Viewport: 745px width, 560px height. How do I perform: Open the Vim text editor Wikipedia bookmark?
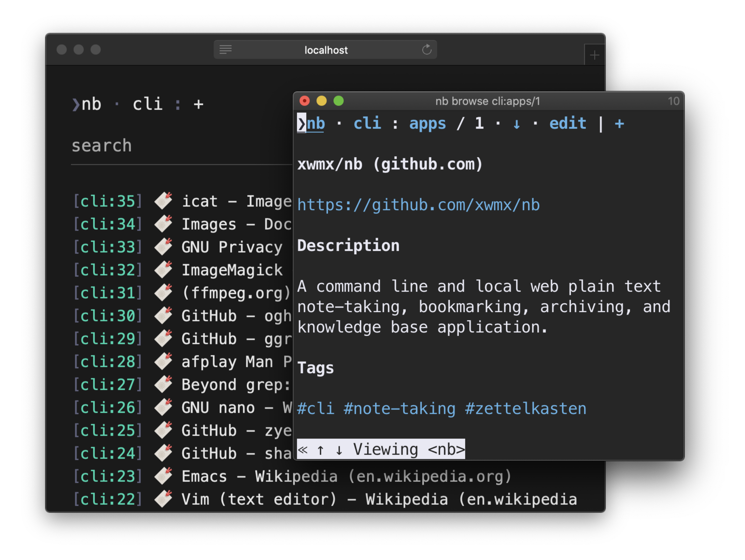point(297,499)
